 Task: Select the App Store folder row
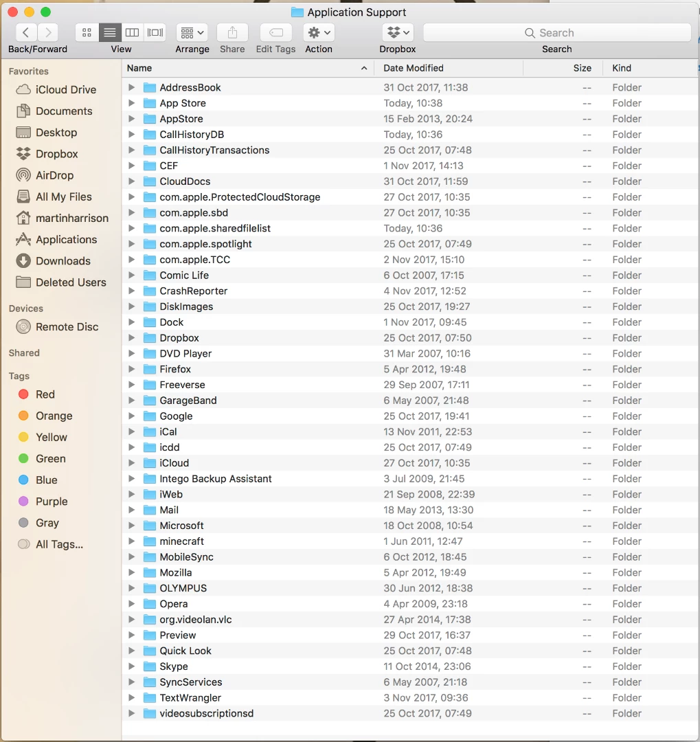tap(410, 102)
